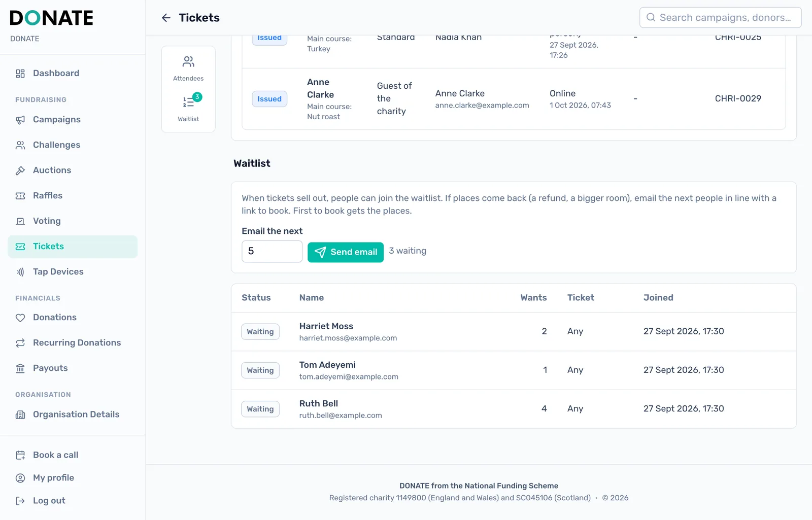Click the Organisation Details building icon
The width and height of the screenshot is (812, 520).
click(20, 414)
